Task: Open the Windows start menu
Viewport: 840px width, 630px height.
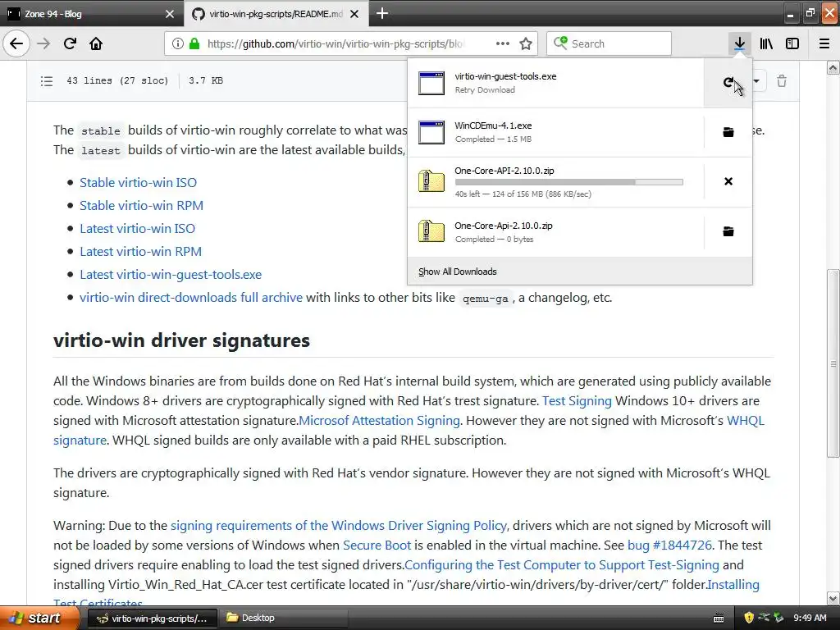Action: (x=38, y=619)
